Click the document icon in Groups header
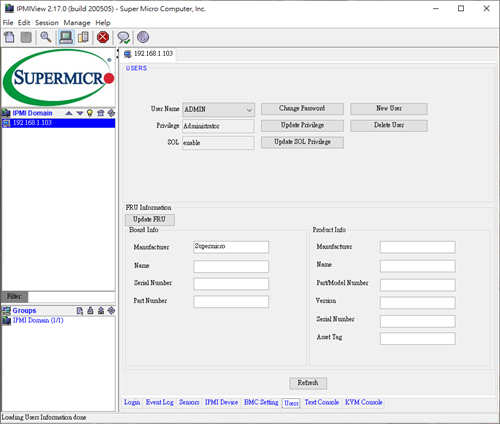The image size is (500, 424). pos(80,311)
